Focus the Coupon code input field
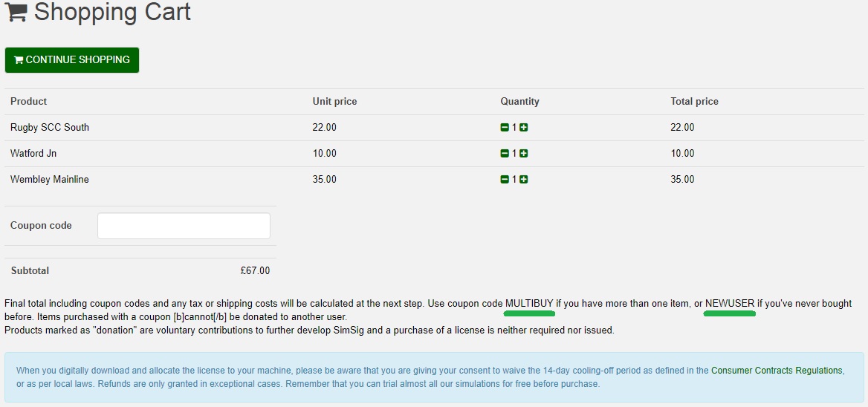 pyautogui.click(x=184, y=226)
